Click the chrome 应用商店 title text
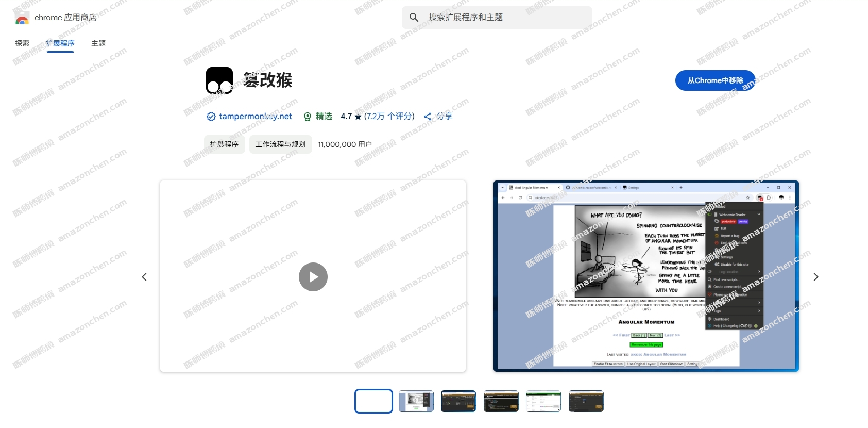Screen dimensions: 868x428 65,18
